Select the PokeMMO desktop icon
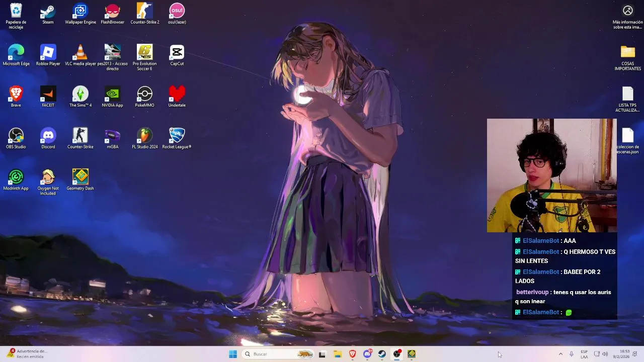 point(144,97)
